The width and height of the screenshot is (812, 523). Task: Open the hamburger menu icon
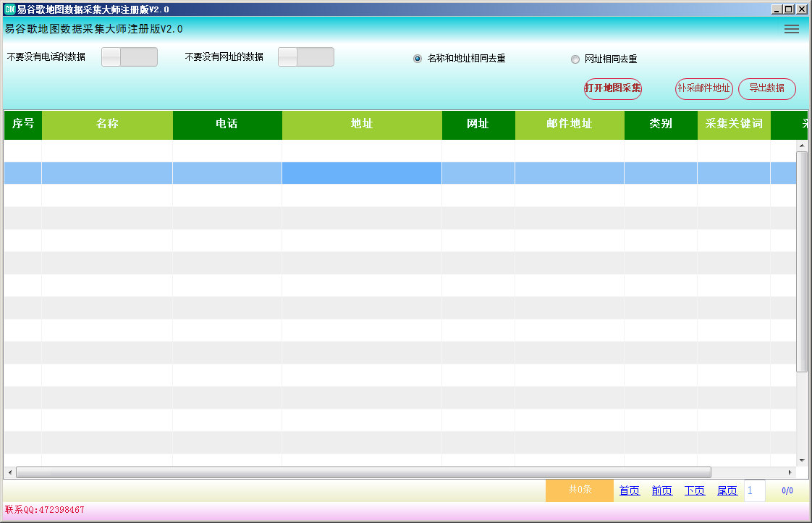(x=791, y=29)
